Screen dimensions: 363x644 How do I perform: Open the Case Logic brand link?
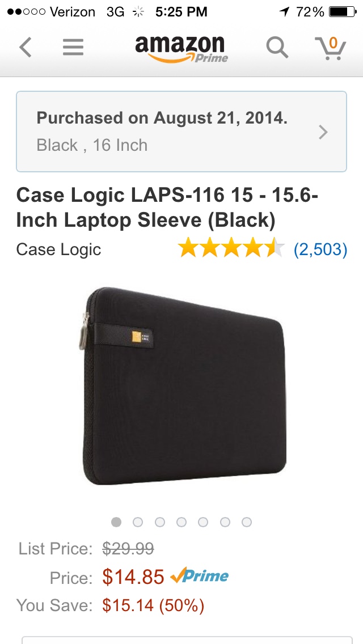58,249
